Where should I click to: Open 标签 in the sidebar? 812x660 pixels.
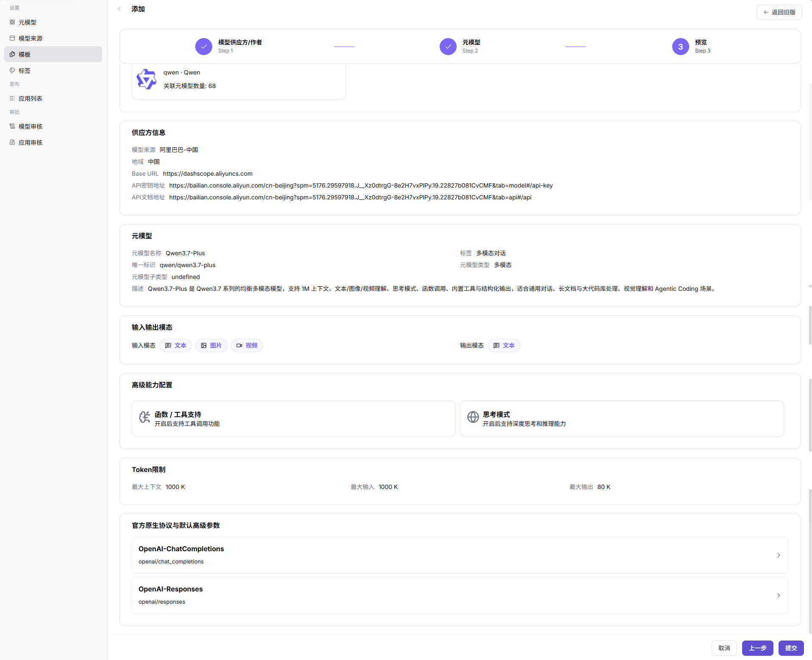(53, 70)
